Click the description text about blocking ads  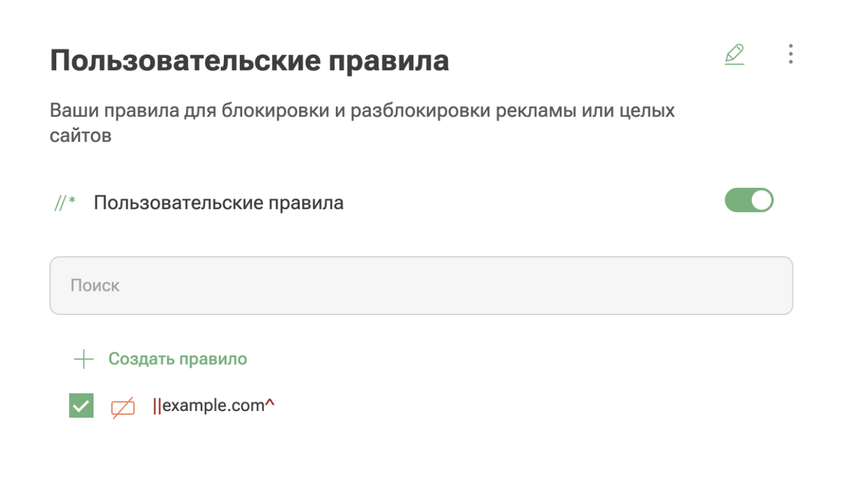tap(362, 123)
